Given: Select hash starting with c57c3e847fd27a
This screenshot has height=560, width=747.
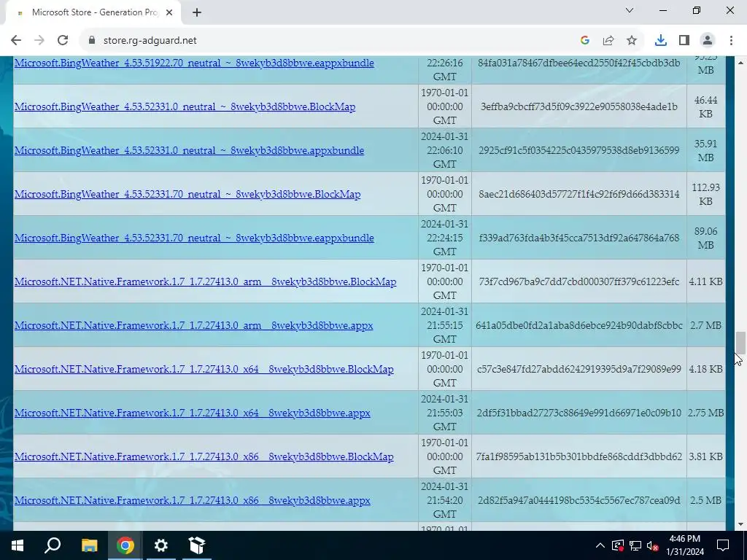Looking at the screenshot, I should [x=578, y=370].
